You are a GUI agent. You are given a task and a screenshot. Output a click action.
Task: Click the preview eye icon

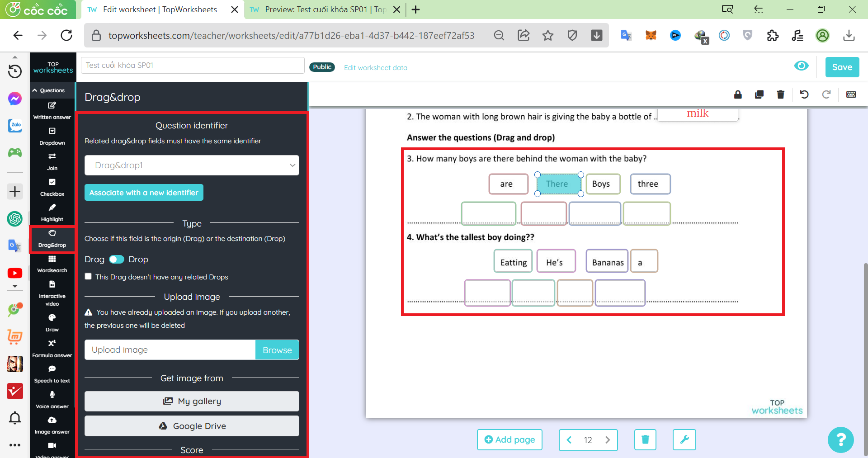tap(801, 66)
